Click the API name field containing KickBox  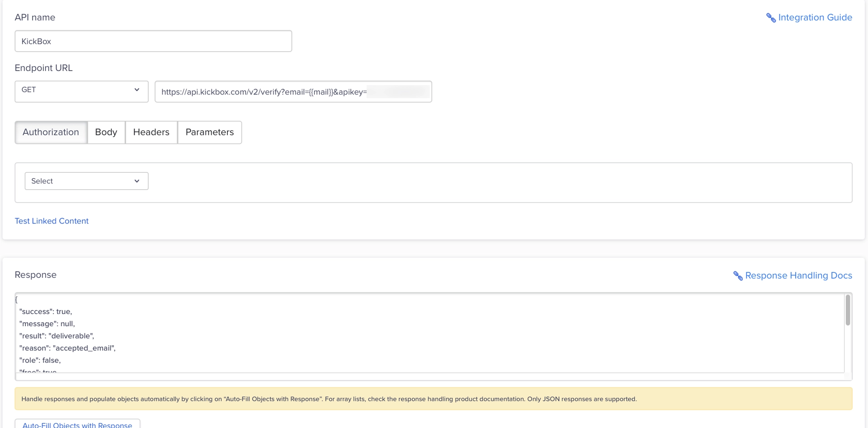(153, 41)
